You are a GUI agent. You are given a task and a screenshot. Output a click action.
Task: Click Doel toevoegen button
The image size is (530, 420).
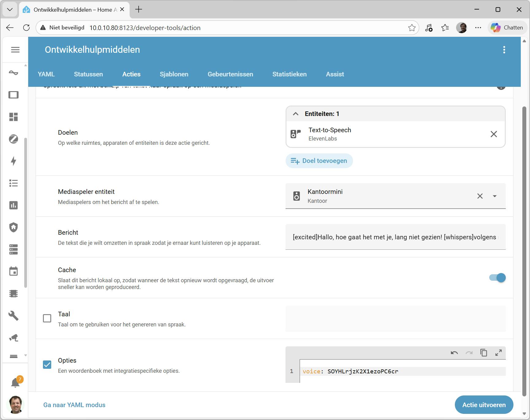(319, 161)
